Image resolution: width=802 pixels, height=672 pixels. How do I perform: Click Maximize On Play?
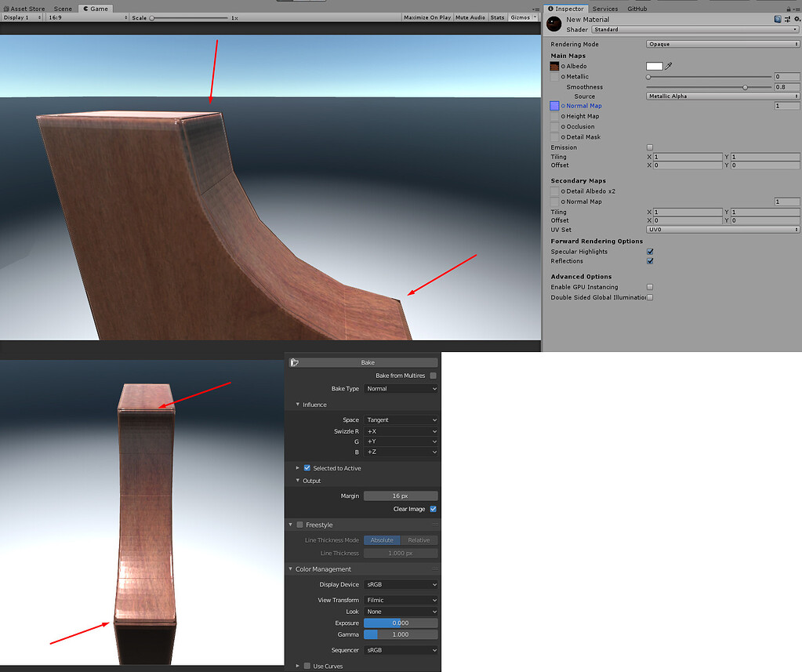click(x=426, y=16)
